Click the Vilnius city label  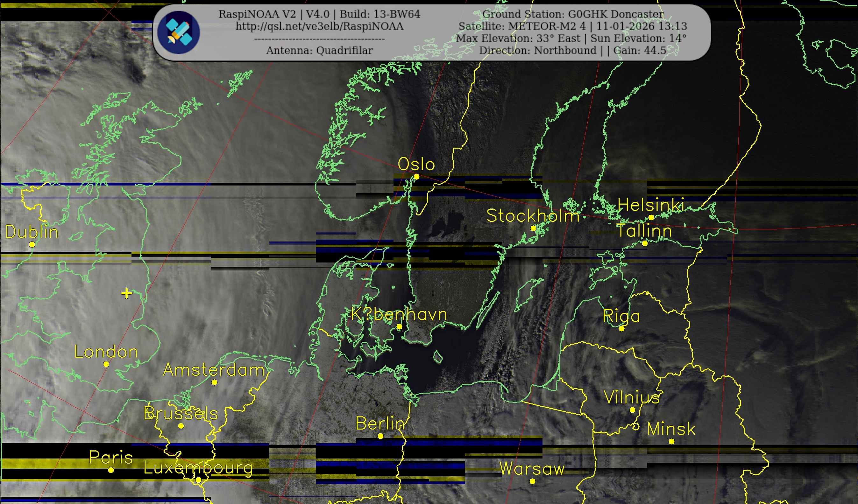pos(632,397)
